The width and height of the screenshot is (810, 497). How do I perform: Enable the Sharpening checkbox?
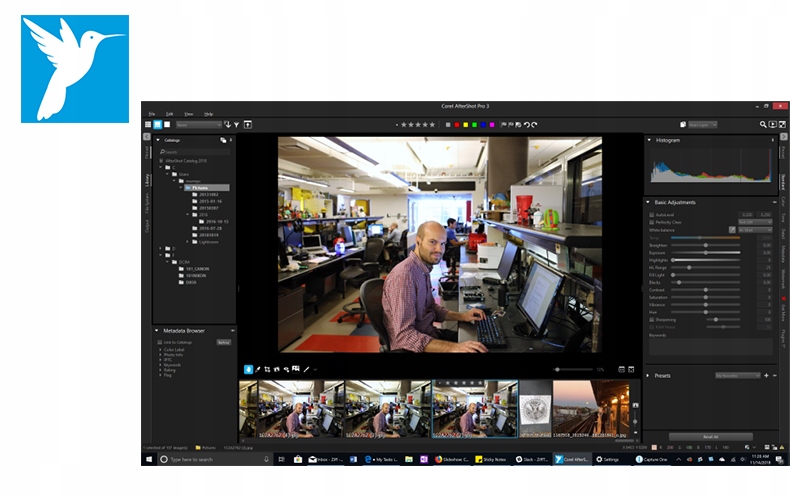coord(651,320)
